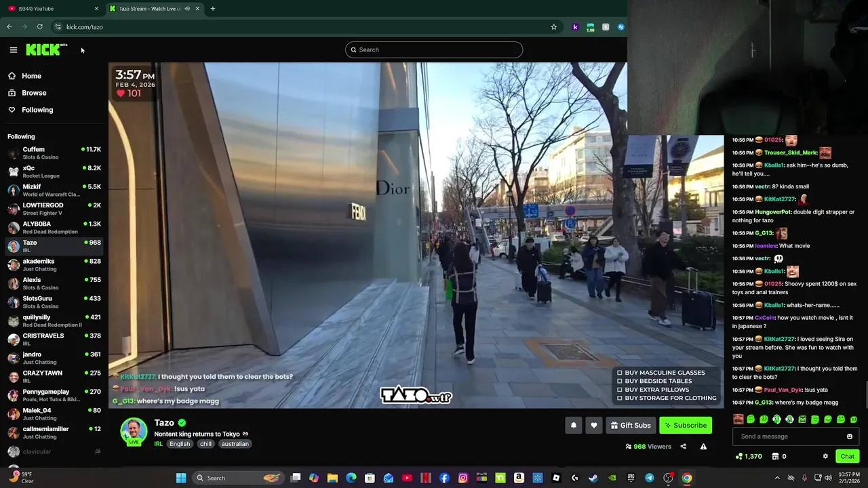Click Tazo's profile avatar below video
Viewport: 868px width, 488px height.
coord(134,431)
